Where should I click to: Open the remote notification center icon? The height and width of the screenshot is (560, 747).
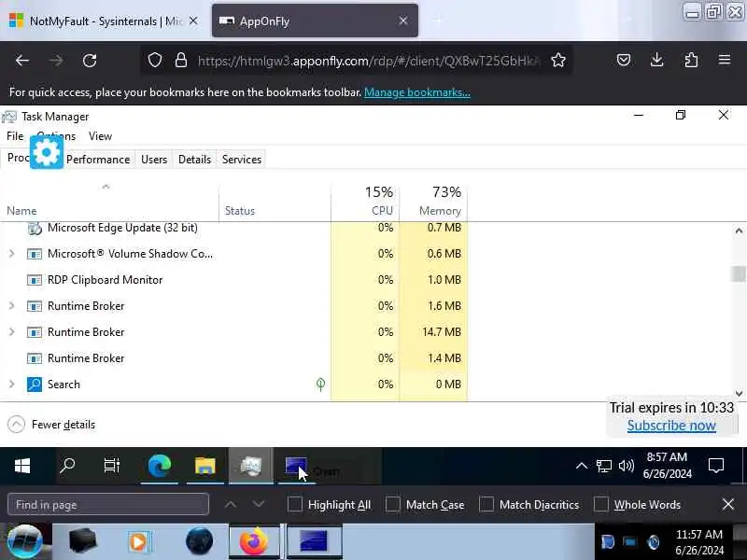coord(716,465)
